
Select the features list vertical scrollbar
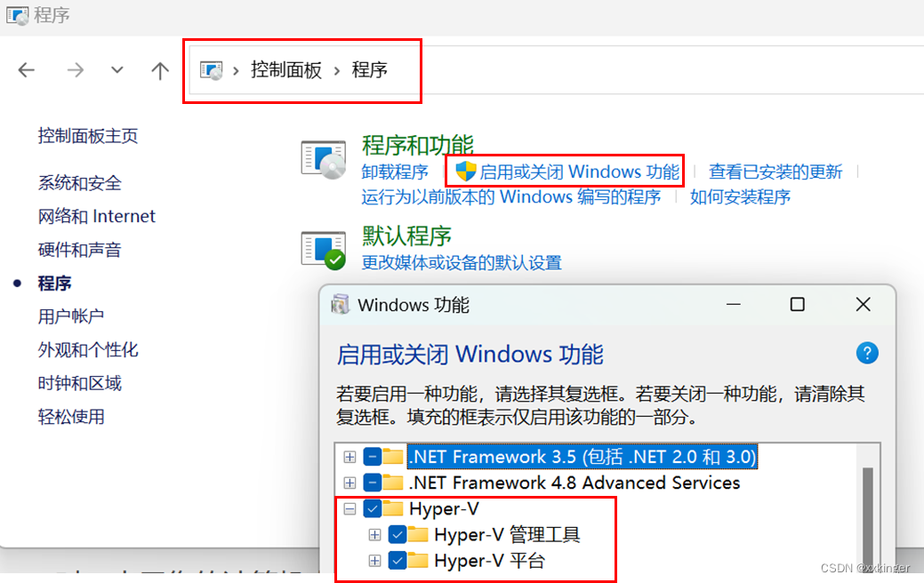[x=868, y=511]
